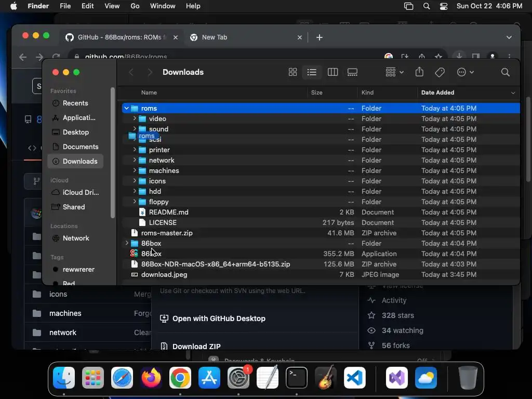Open Applications in the Finder sidebar

coord(75,118)
